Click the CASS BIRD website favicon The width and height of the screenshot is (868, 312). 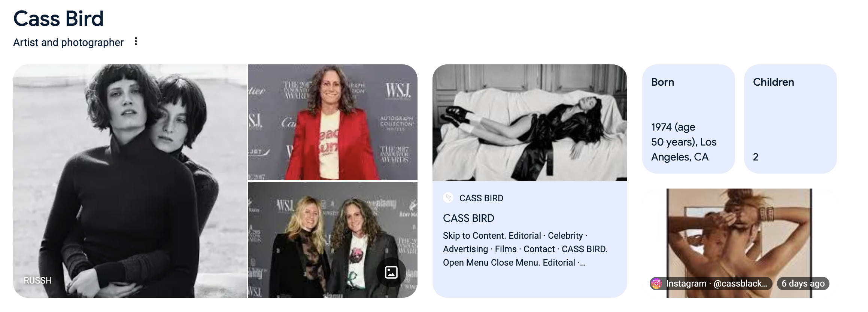448,198
